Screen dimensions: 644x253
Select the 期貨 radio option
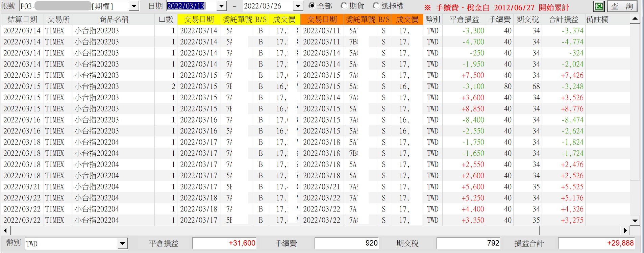tap(353, 6)
